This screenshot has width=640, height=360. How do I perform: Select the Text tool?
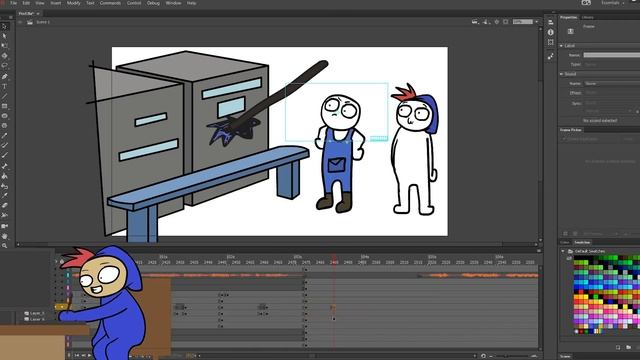(4, 86)
